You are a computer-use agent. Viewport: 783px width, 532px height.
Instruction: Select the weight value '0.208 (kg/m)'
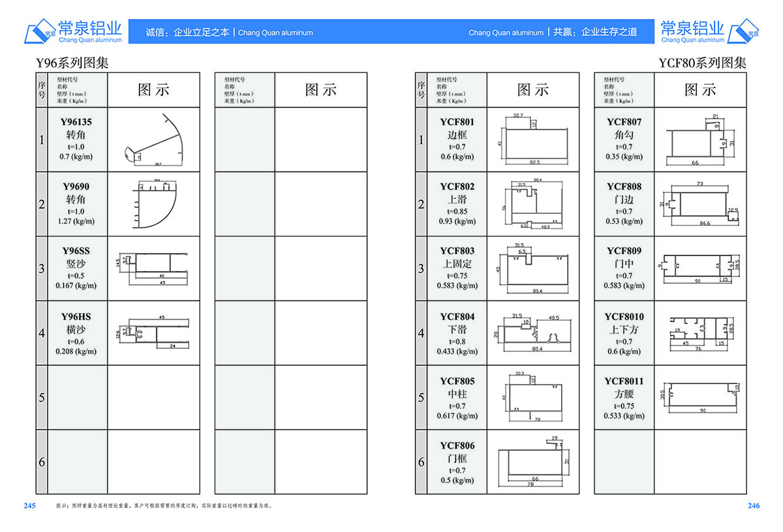pos(76,351)
